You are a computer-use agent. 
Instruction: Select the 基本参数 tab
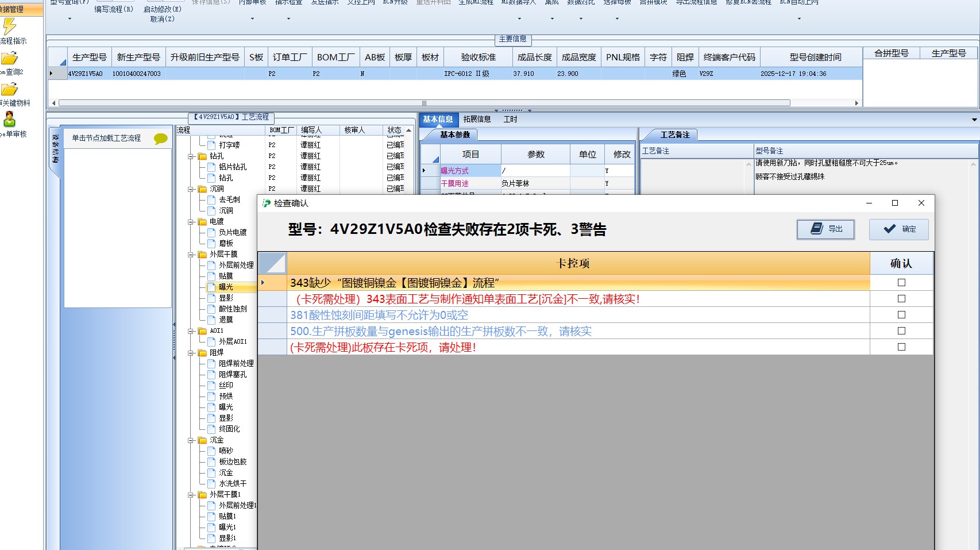pos(455,135)
